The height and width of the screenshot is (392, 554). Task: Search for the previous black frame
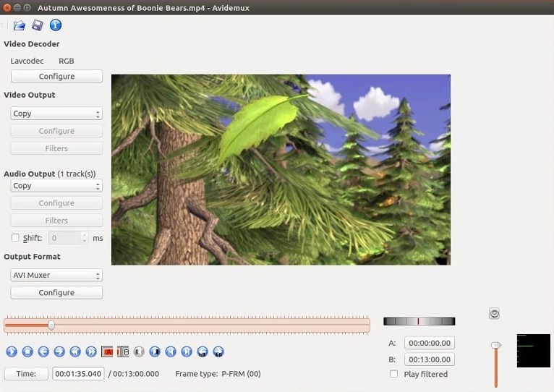pyautogui.click(x=139, y=351)
